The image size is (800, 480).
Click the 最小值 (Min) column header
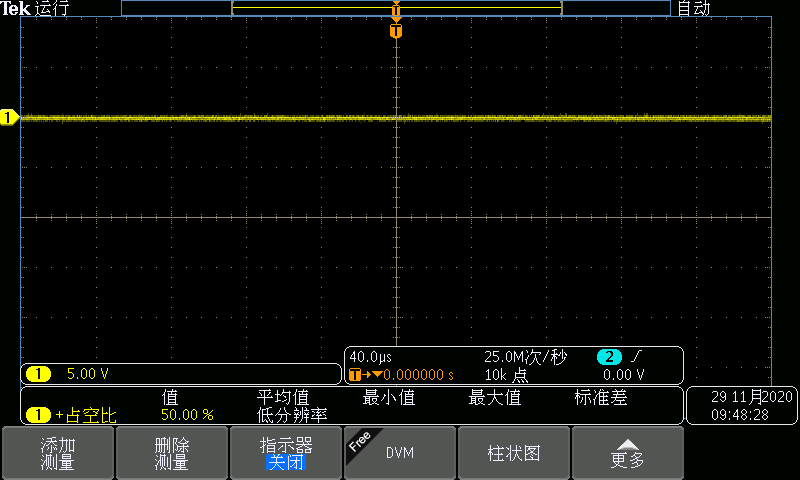389,397
